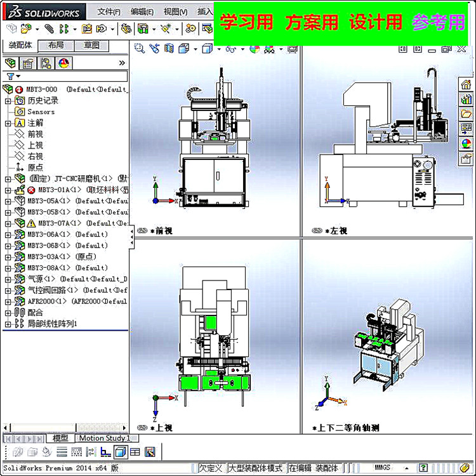Screen dimensions: 476x476
Task: Click the filter funnel icon
Action: point(10,76)
